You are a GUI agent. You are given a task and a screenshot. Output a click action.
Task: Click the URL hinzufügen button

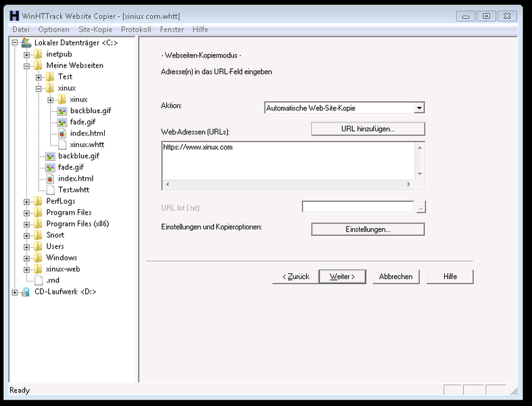(x=368, y=129)
